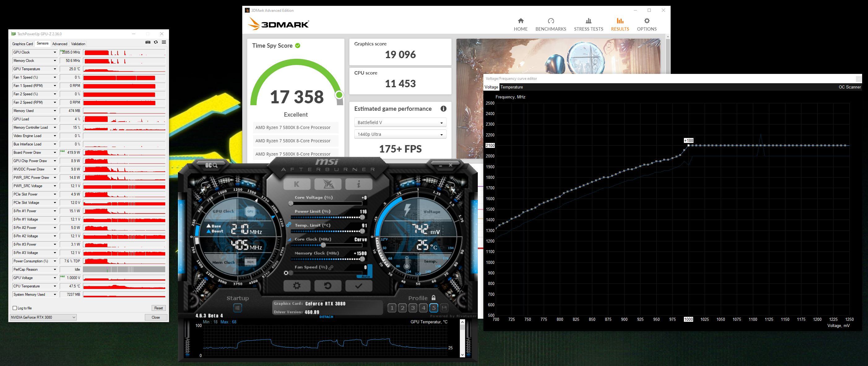Click Afterburner Kombustor K button
The height and width of the screenshot is (366, 868).
tap(297, 184)
